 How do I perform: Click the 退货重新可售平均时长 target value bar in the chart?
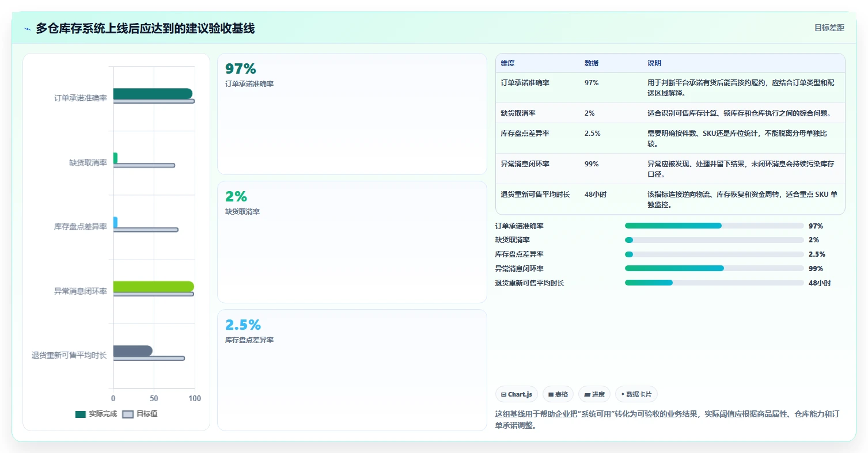[x=149, y=358]
